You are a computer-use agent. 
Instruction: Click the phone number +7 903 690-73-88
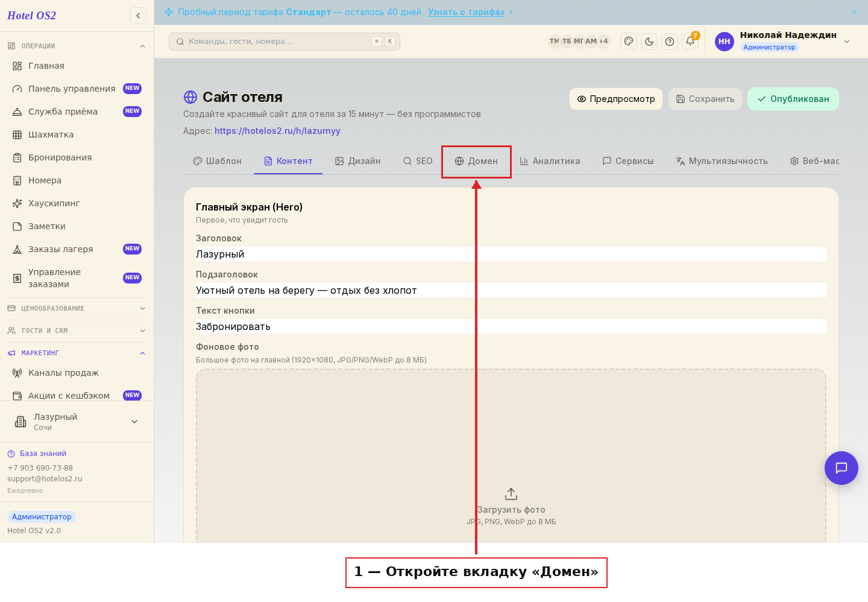40,468
